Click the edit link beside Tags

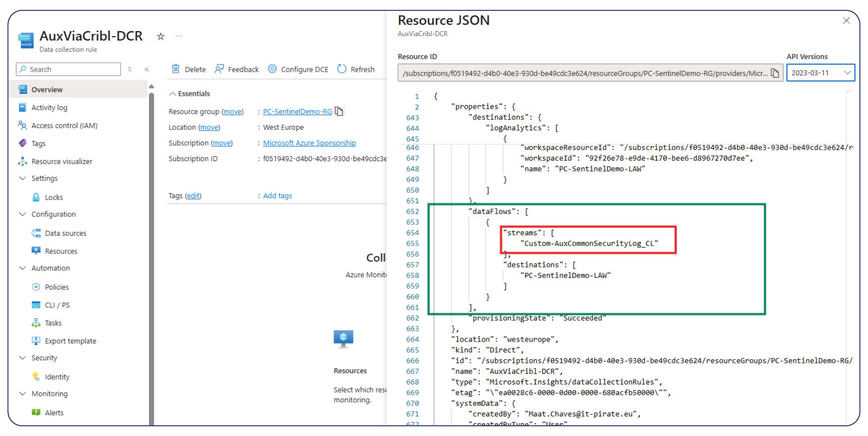(x=193, y=196)
